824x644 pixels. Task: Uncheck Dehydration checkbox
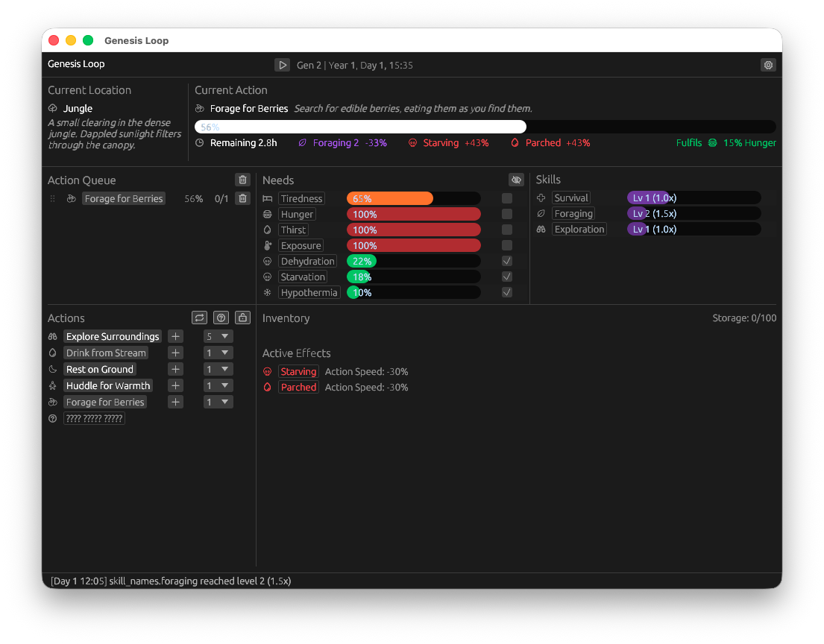click(x=507, y=261)
